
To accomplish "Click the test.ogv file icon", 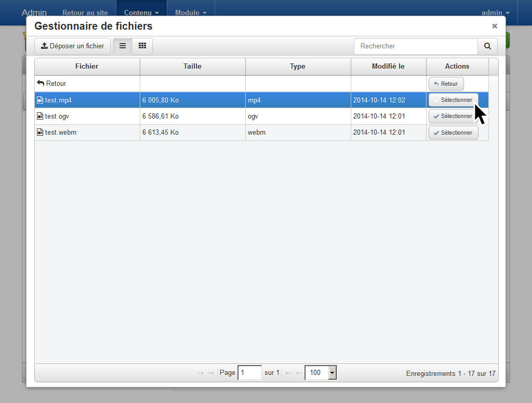I will click(40, 116).
